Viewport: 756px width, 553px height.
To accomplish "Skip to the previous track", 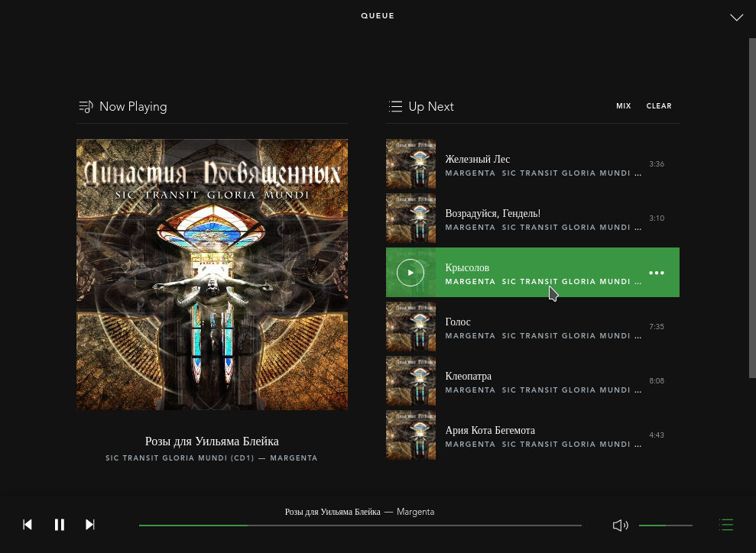I will [28, 525].
